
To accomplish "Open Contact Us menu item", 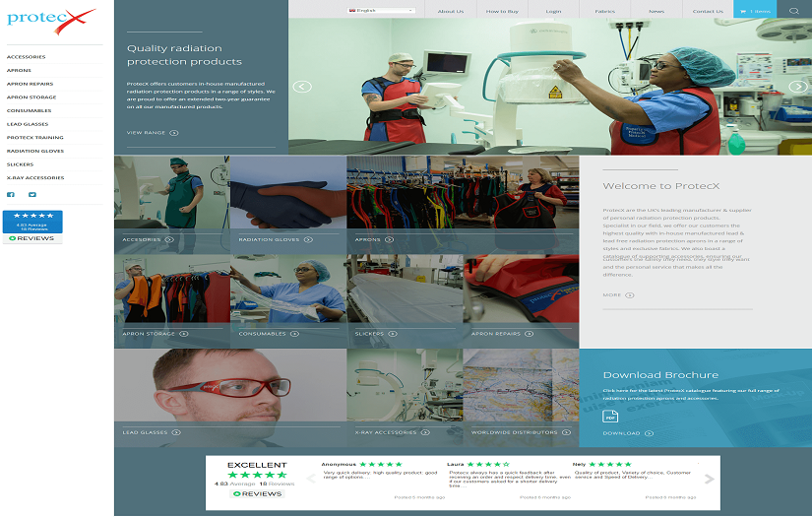I will [708, 11].
